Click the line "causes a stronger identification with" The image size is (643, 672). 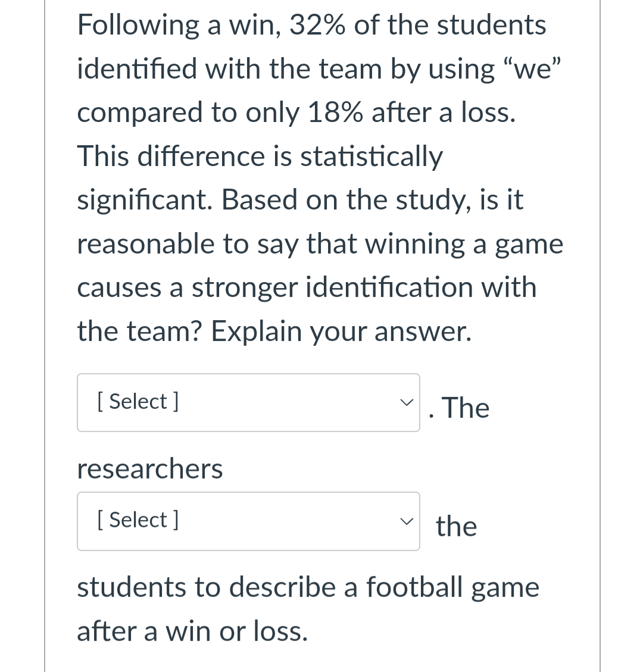click(x=307, y=287)
